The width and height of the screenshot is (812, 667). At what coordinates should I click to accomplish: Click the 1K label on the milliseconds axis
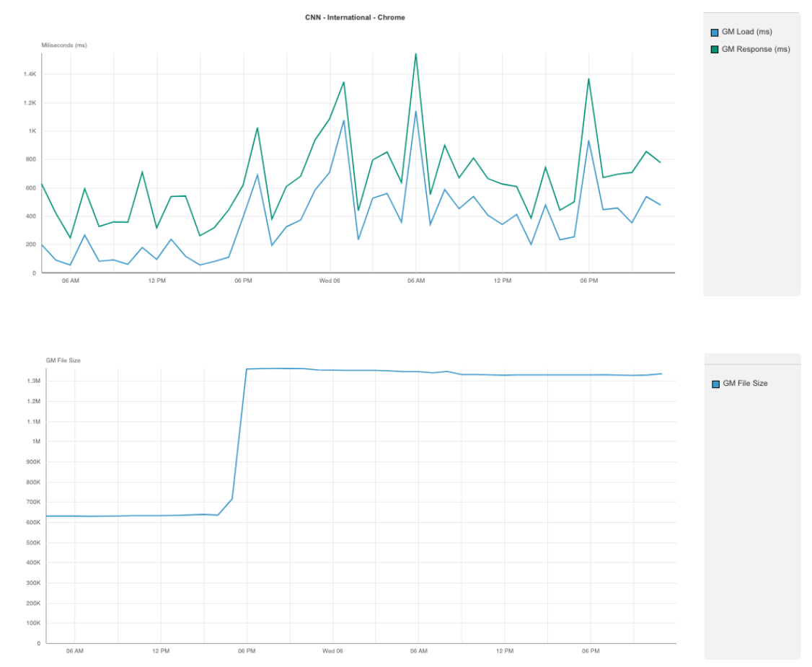click(x=32, y=131)
